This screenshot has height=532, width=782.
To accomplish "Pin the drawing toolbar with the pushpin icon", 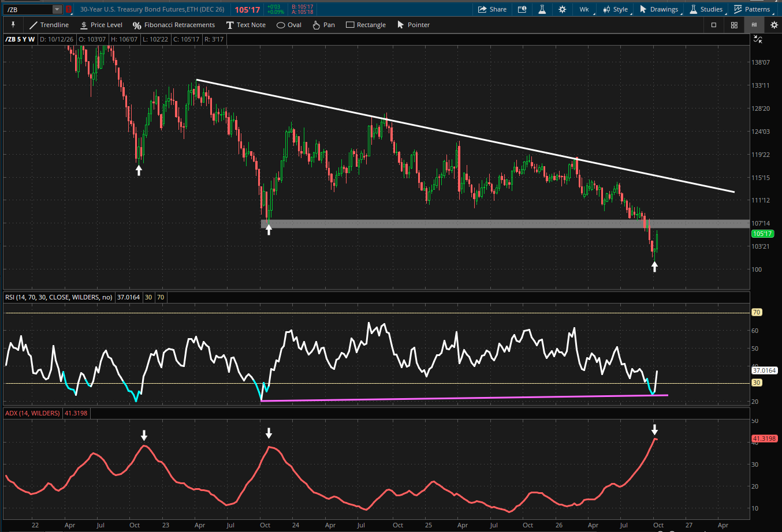I will pos(13,25).
